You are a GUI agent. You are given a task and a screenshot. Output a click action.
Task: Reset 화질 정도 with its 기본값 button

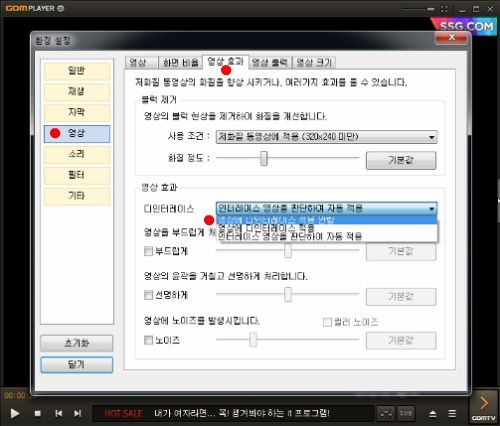tap(401, 160)
